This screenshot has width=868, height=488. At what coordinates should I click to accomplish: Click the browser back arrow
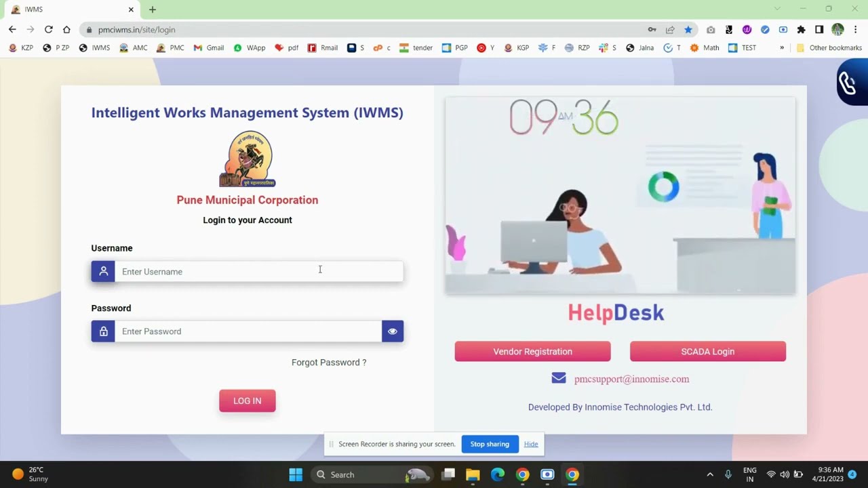tap(12, 30)
